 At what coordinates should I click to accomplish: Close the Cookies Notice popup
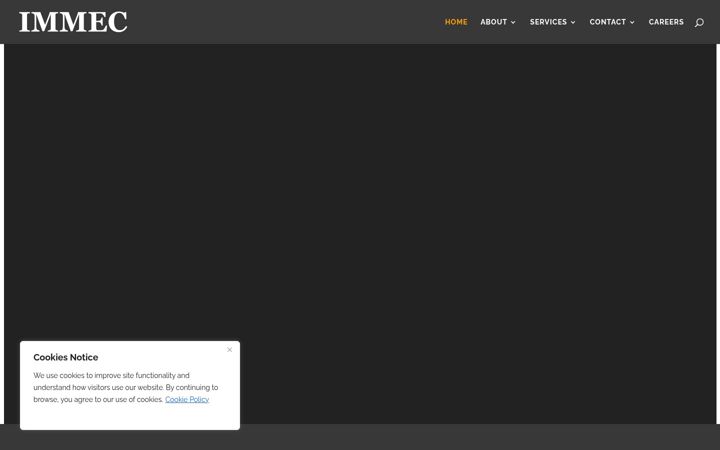tap(230, 350)
